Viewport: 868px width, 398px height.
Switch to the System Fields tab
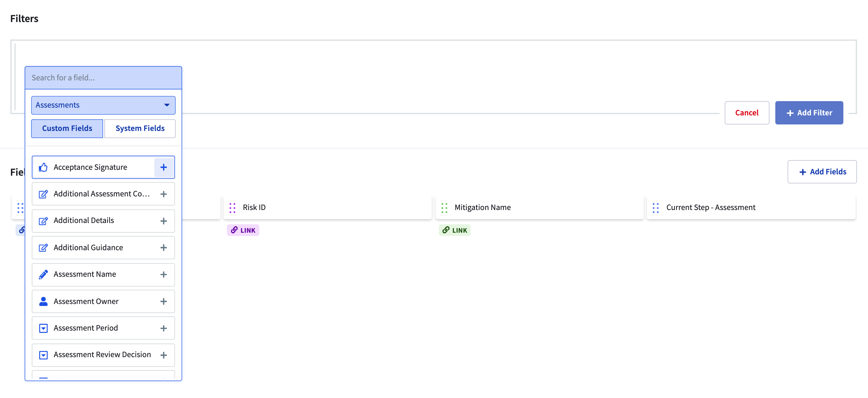tap(140, 128)
